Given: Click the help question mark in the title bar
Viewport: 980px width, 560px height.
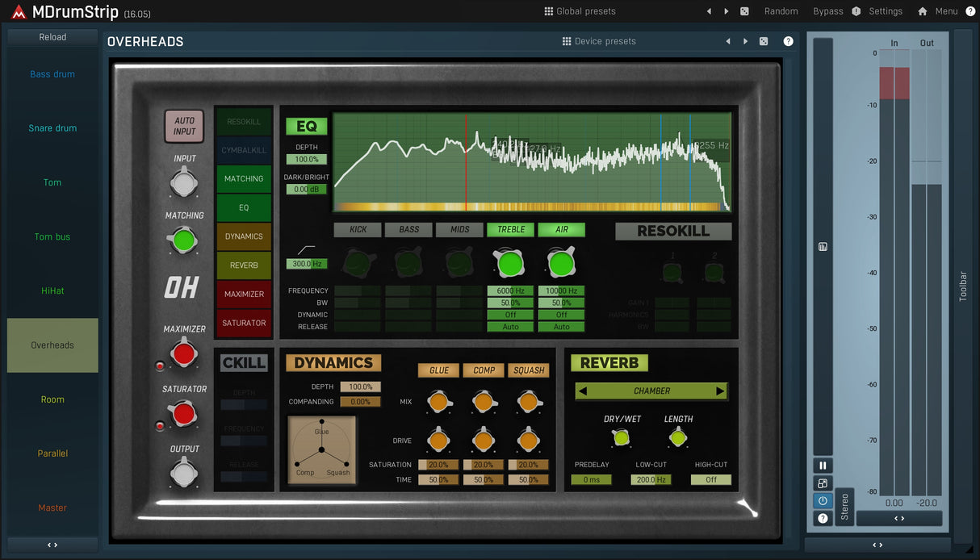Looking at the screenshot, I should 970,11.
